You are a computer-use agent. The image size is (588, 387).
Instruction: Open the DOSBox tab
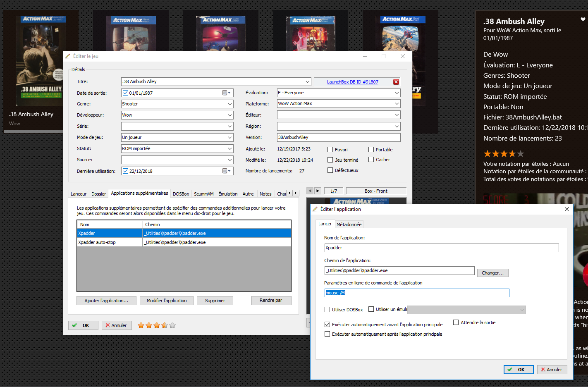[x=181, y=194]
